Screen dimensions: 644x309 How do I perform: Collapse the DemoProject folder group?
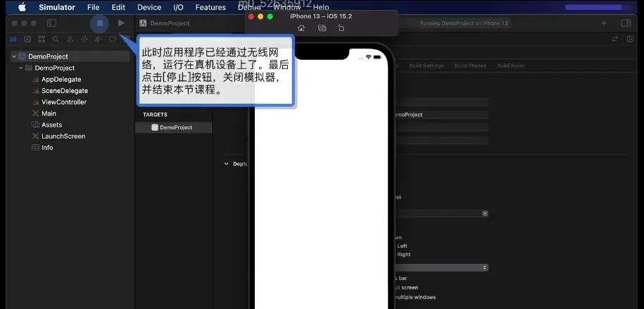[20, 68]
